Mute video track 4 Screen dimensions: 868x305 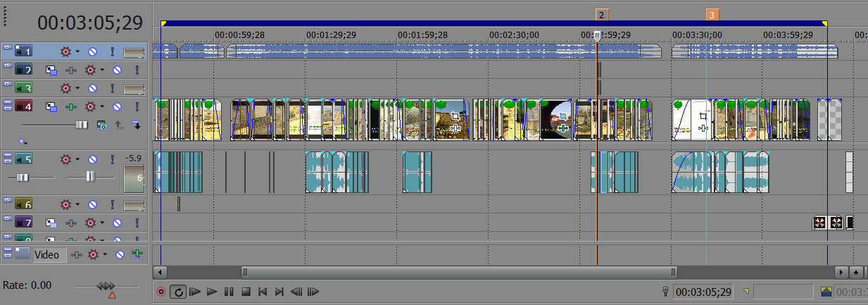pos(118,107)
